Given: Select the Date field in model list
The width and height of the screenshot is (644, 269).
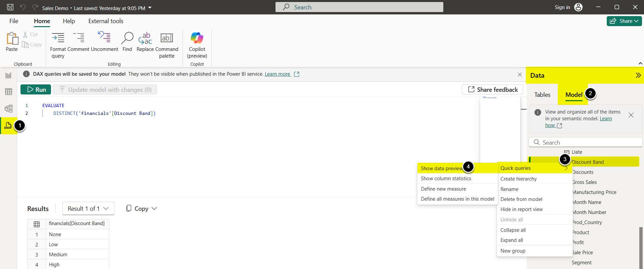Looking at the screenshot, I should 577,152.
